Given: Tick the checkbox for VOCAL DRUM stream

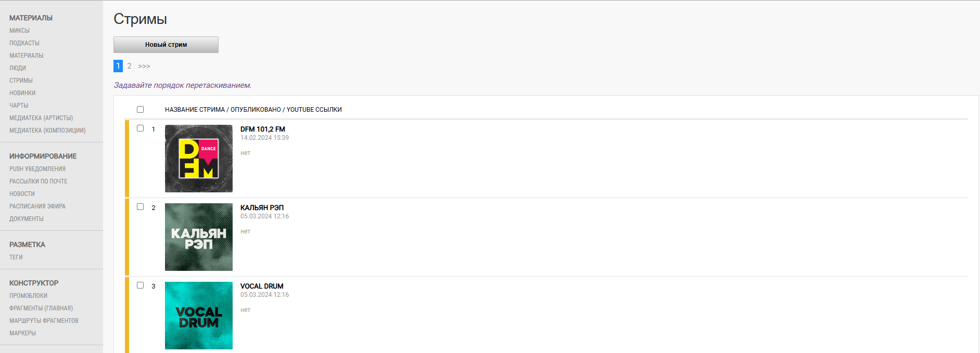Looking at the screenshot, I should click(x=140, y=285).
